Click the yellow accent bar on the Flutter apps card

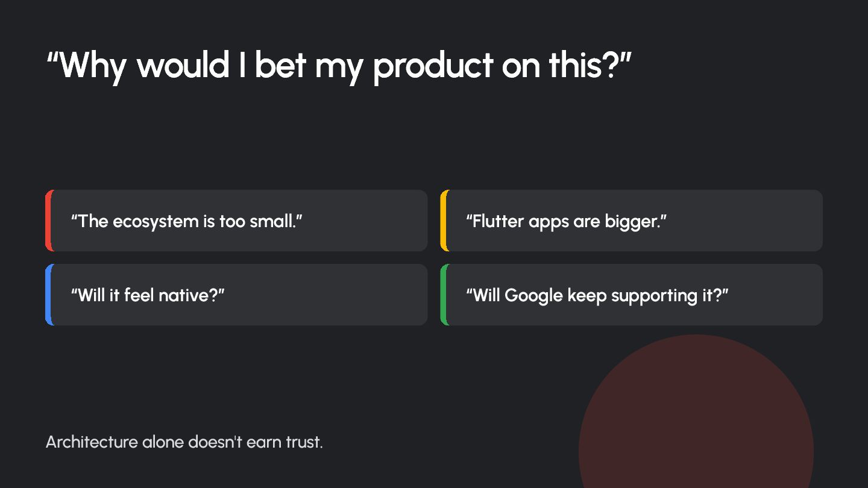click(444, 221)
